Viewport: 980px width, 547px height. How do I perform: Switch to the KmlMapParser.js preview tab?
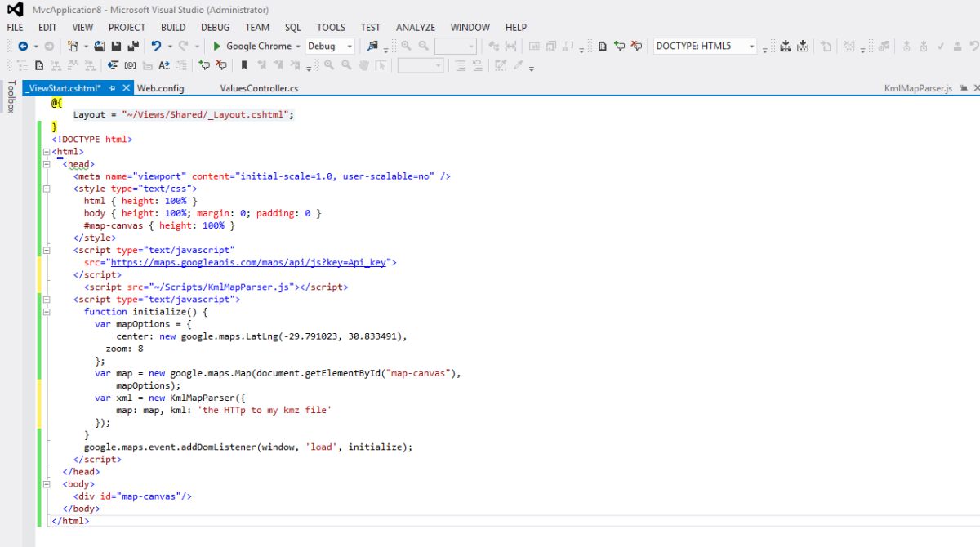pos(918,88)
